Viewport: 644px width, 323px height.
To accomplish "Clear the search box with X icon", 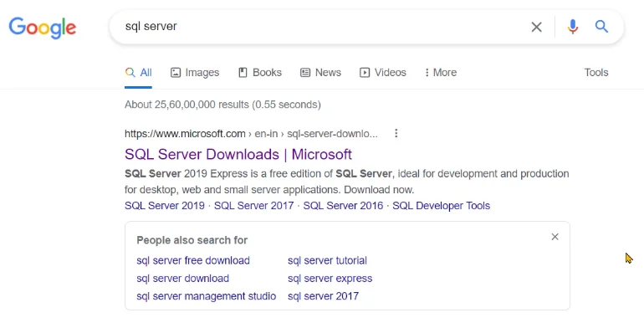I will coord(536,27).
